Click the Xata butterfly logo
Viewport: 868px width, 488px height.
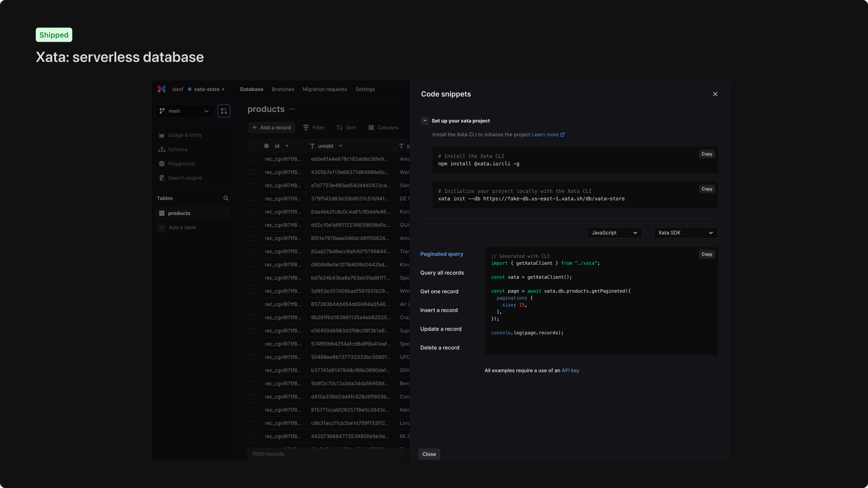tap(162, 89)
